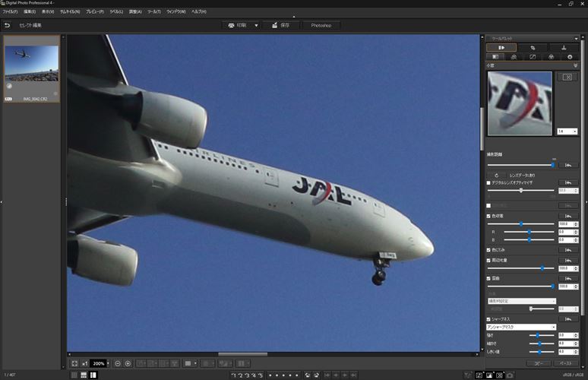This screenshot has height=380, width=588.
Task: Reset the digital lens optimizer setting
Action: (x=568, y=182)
